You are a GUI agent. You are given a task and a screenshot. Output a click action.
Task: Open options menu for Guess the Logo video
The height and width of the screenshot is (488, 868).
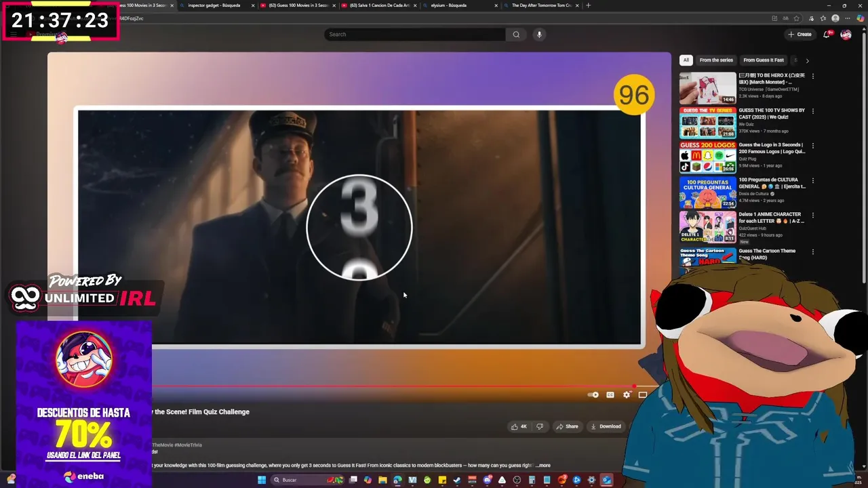click(x=813, y=146)
